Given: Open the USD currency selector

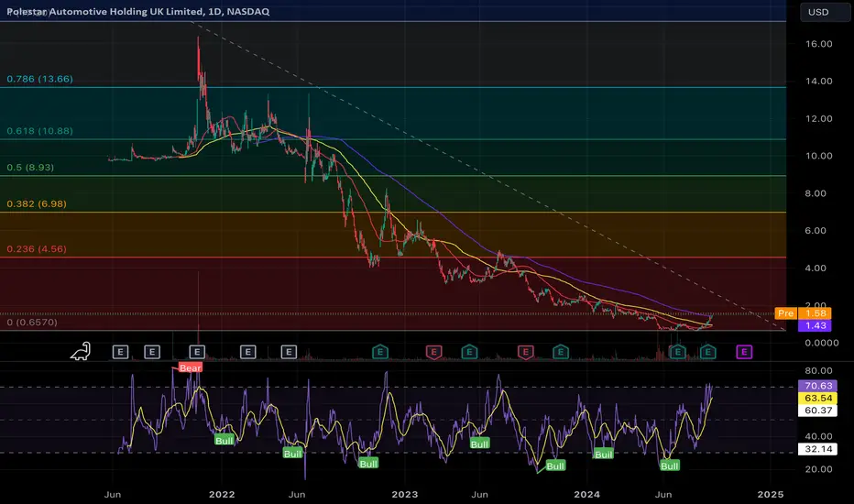Looking at the screenshot, I should [824, 12].
